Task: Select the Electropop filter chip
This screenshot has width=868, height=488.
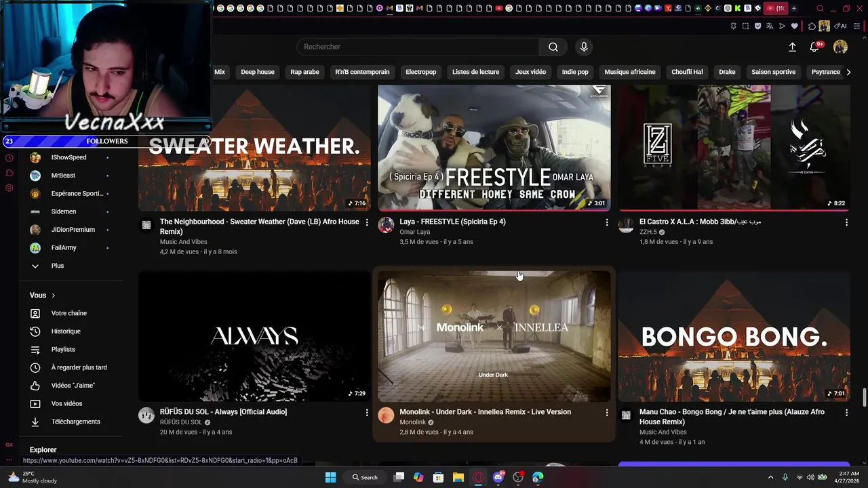Action: click(x=420, y=72)
